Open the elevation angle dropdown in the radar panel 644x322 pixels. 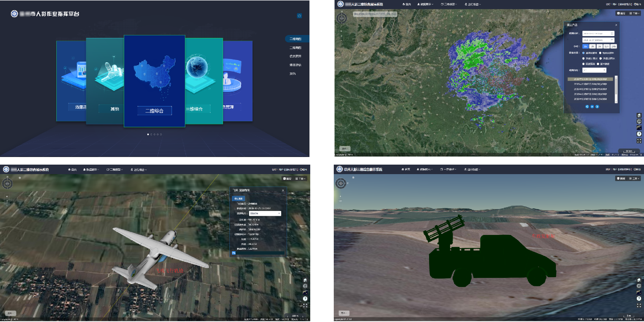click(x=594, y=70)
